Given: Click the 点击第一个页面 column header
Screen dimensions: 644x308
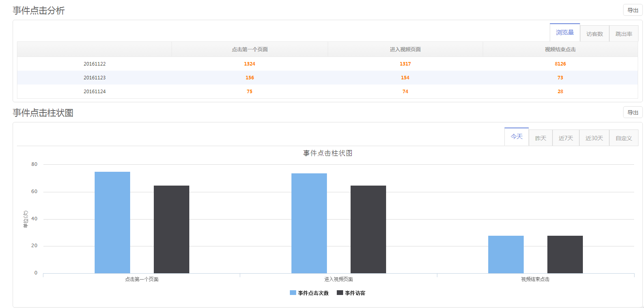Looking at the screenshot, I should tap(250, 49).
